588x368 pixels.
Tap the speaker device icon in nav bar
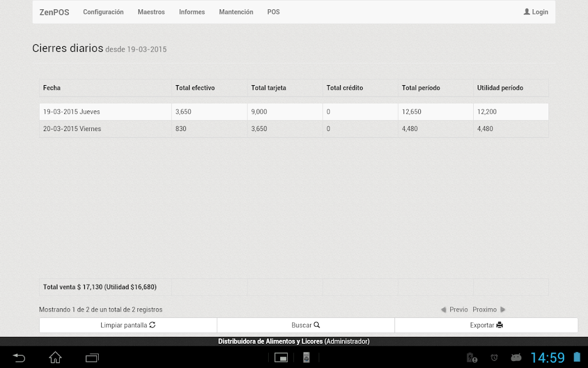307,358
